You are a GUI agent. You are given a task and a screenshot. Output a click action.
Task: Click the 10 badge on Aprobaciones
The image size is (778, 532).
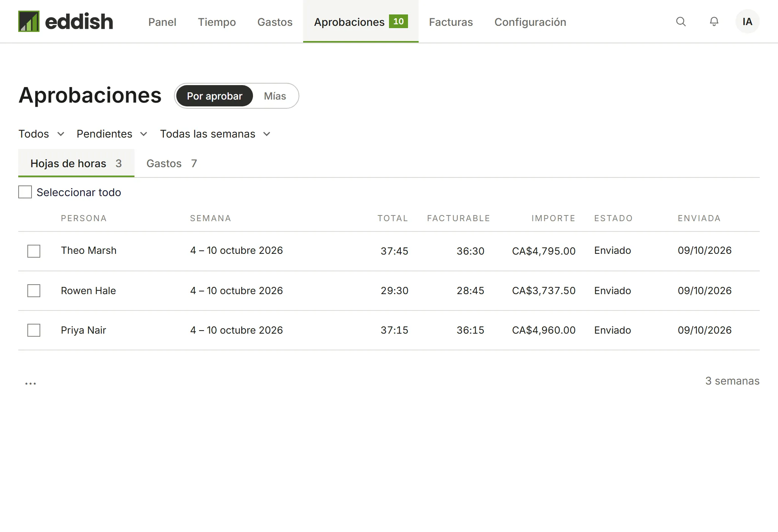tap(398, 21)
